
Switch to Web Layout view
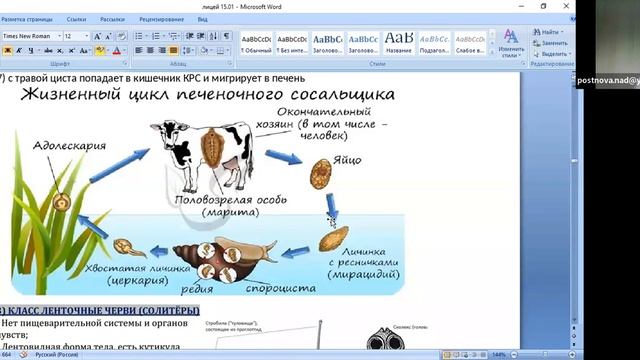click(x=465, y=354)
